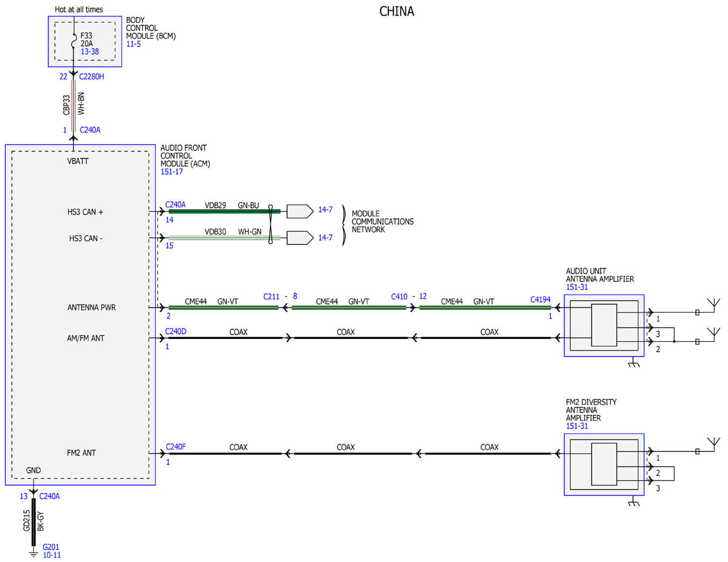The image size is (728, 562).
Task: Open 151-31 under FM2 Diversity Antenna Amplifier
Action: point(577,426)
